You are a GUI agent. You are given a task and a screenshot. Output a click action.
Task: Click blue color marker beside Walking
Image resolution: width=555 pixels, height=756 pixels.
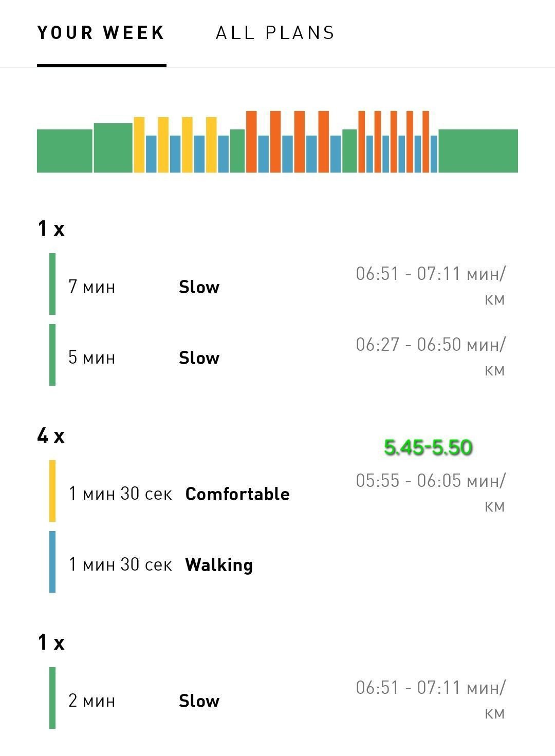pos(52,562)
